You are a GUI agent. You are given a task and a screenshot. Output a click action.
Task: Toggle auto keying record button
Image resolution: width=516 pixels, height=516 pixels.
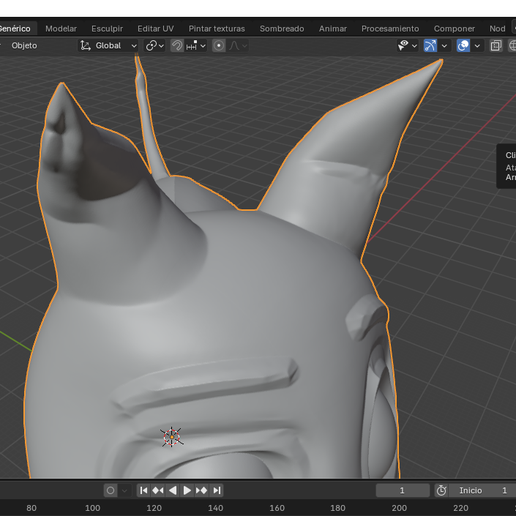[110, 490]
